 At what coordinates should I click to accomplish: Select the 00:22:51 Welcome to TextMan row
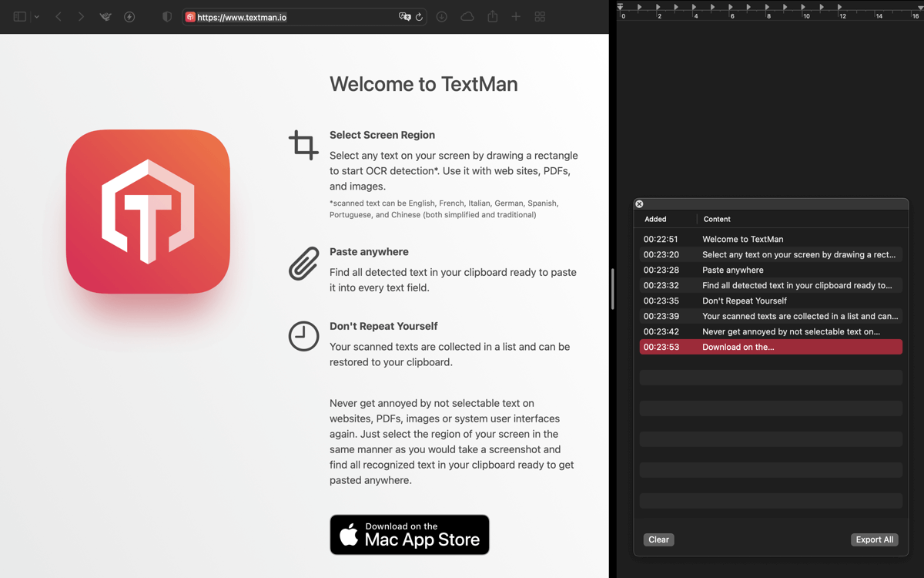(771, 239)
